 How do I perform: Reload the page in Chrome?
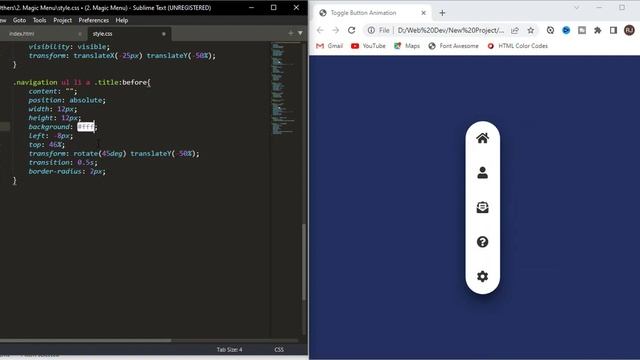[351, 30]
